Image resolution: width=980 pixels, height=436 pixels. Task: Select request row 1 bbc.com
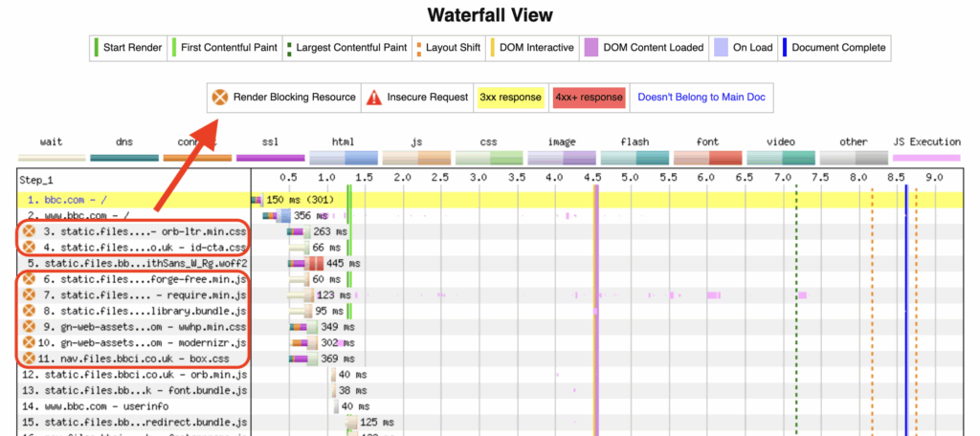click(67, 200)
